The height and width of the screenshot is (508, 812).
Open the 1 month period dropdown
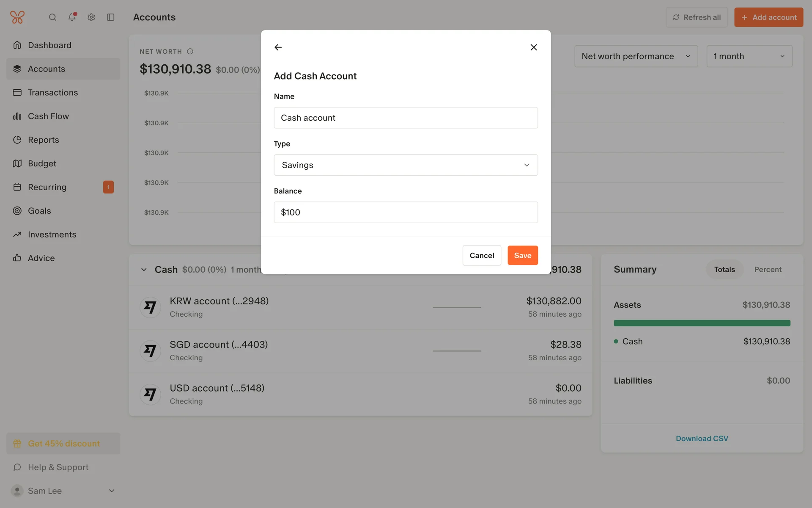tap(749, 56)
